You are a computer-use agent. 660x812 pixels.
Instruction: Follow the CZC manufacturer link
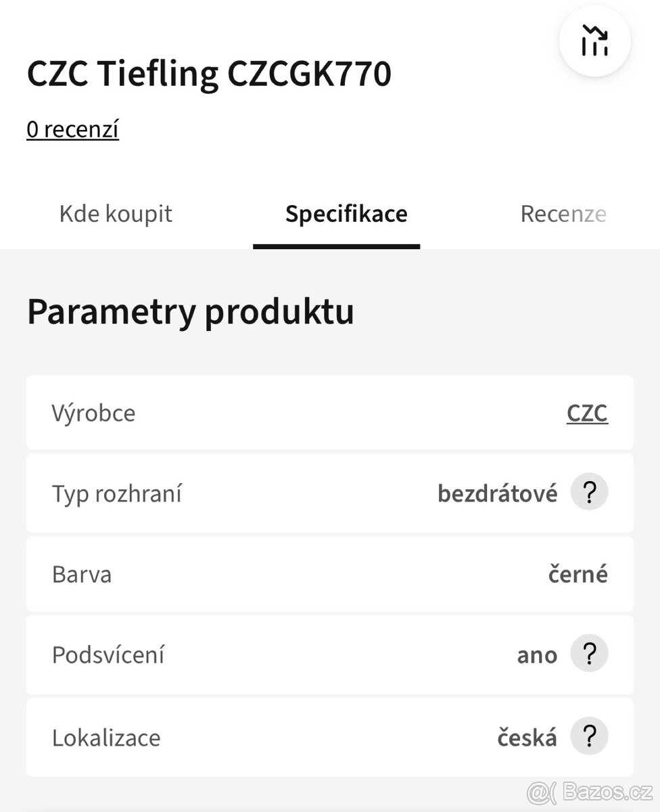click(587, 413)
